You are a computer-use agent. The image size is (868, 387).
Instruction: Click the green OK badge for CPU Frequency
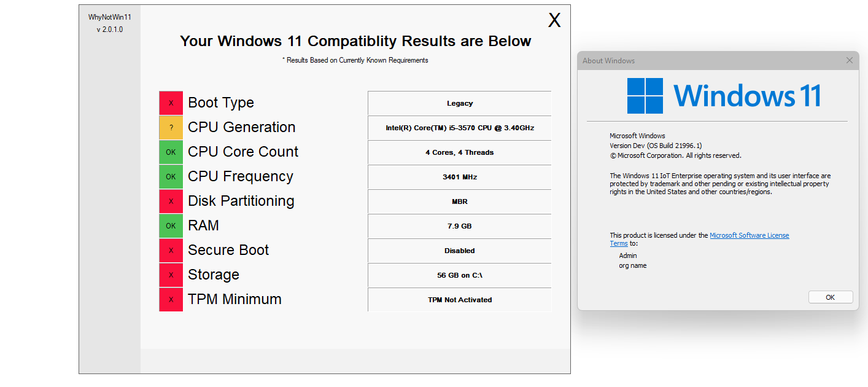tap(171, 176)
